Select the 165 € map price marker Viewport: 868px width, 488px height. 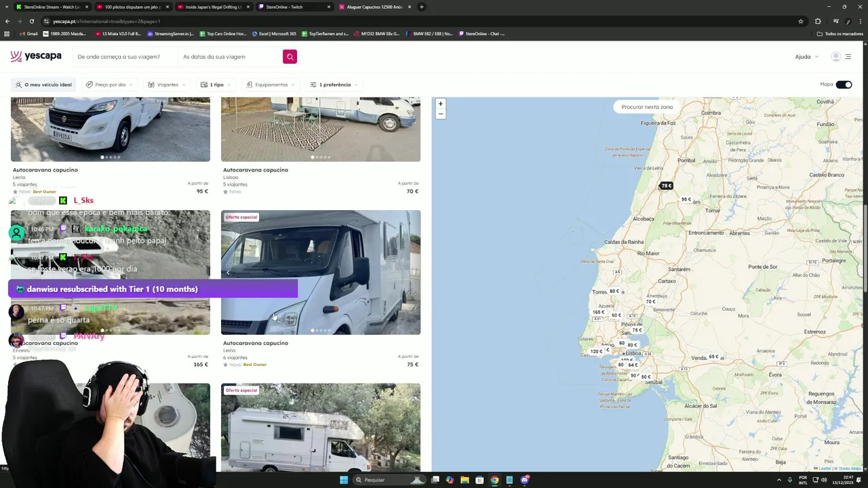[598, 312]
